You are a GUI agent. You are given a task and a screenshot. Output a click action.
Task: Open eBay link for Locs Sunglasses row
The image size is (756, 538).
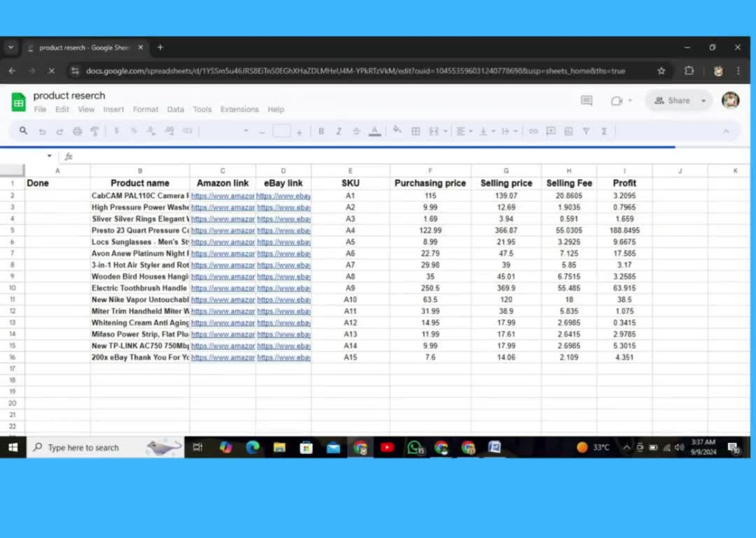pos(283,242)
